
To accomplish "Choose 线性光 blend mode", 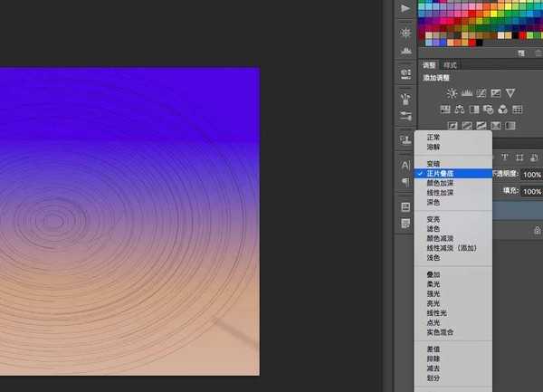I will 453,313.
